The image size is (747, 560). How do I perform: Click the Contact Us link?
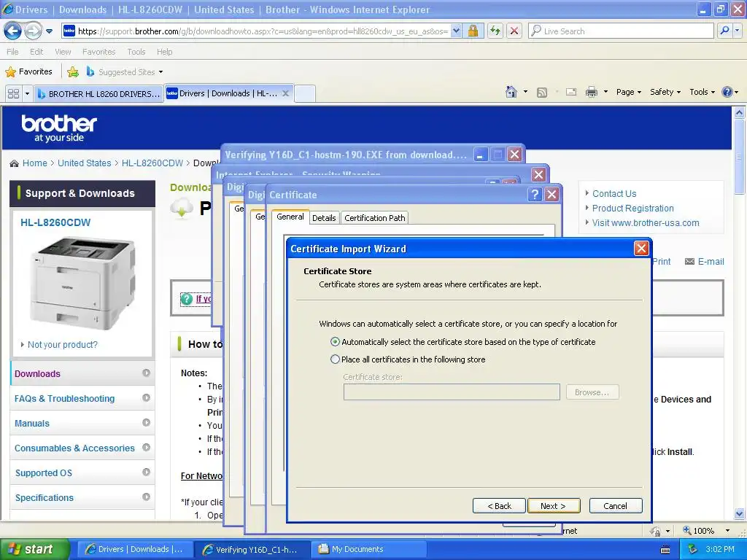pyautogui.click(x=614, y=194)
